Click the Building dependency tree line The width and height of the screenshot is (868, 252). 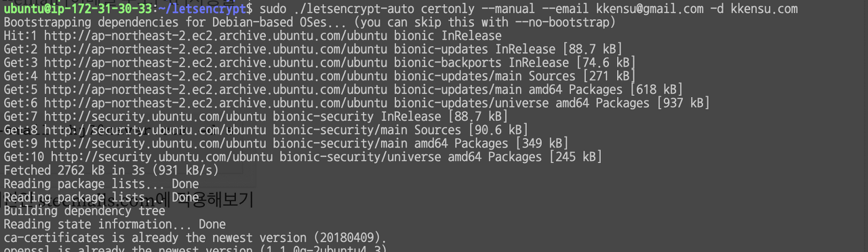[84, 211]
